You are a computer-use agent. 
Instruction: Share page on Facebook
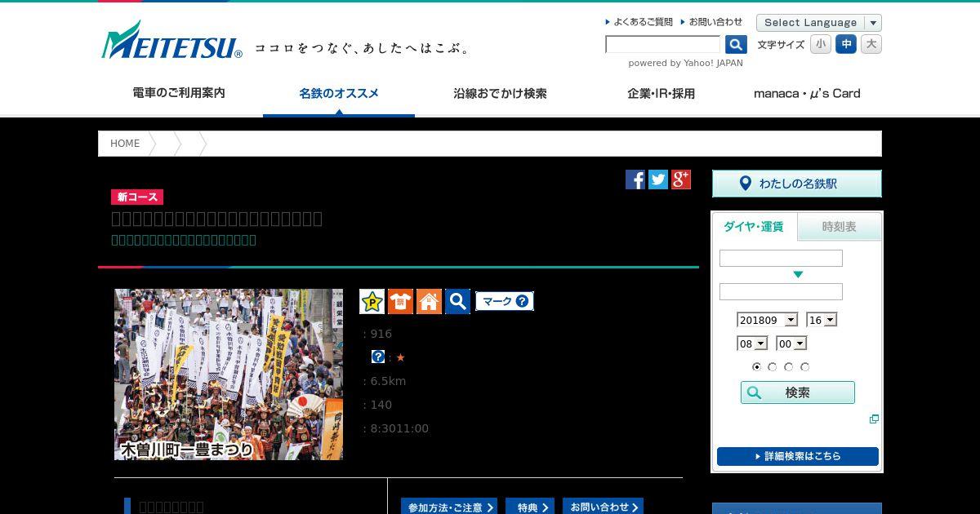click(x=635, y=179)
